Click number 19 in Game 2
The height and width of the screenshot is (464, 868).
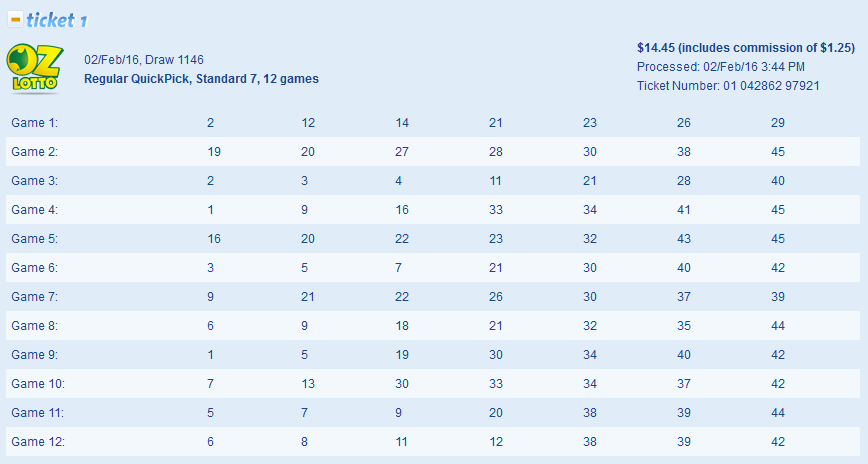[214, 152]
